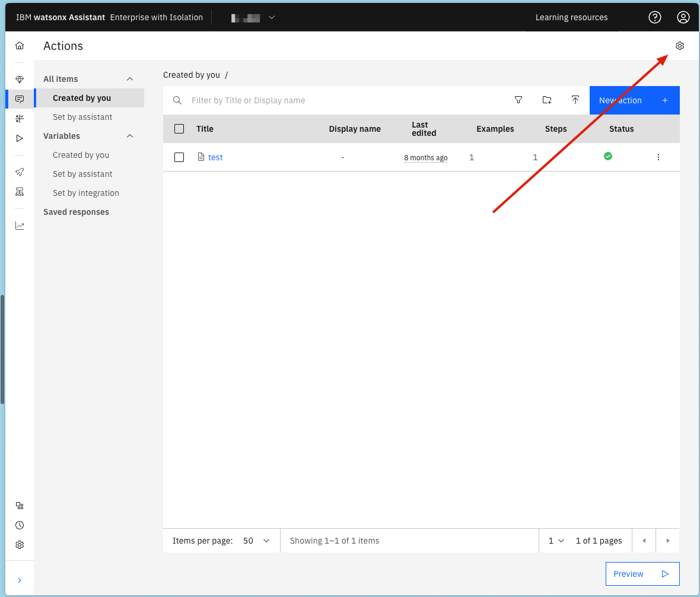
Task: Open the user profile icon
Action: pyautogui.click(x=683, y=17)
